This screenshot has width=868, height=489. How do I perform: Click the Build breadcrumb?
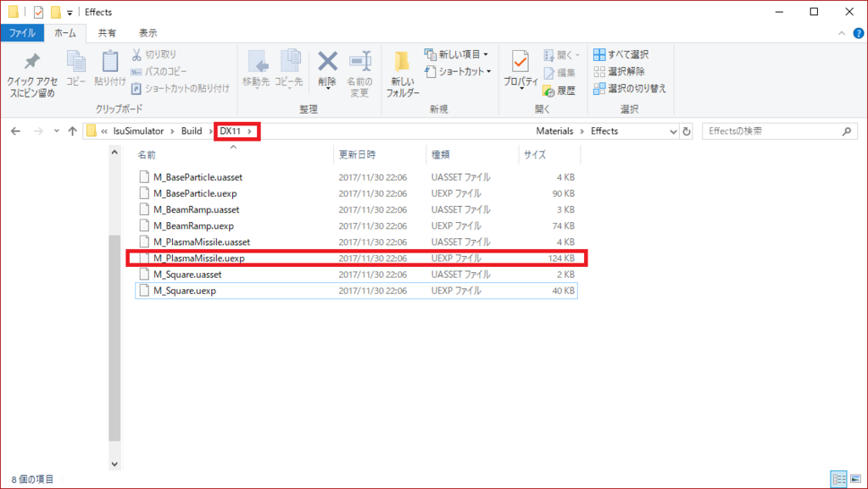click(x=192, y=131)
